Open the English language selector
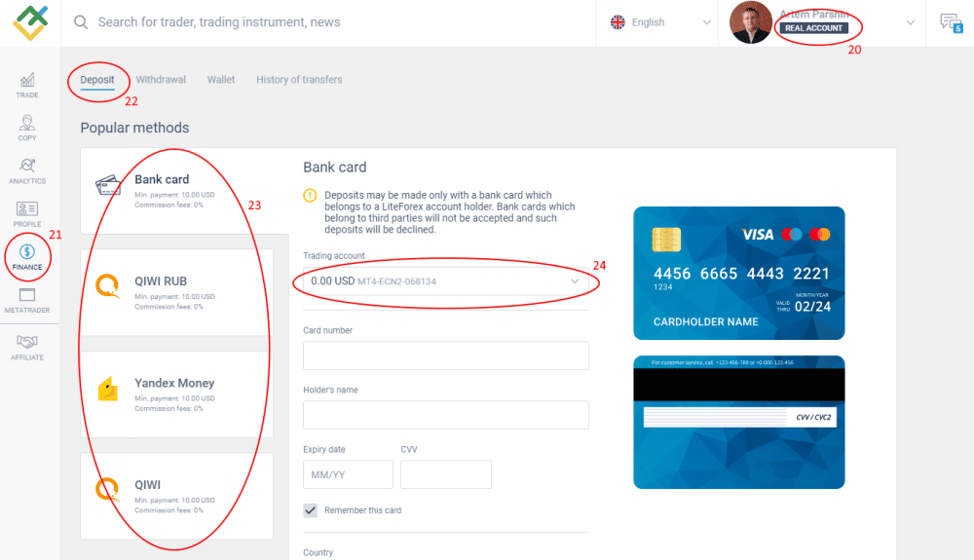974x560 pixels. coord(660,22)
